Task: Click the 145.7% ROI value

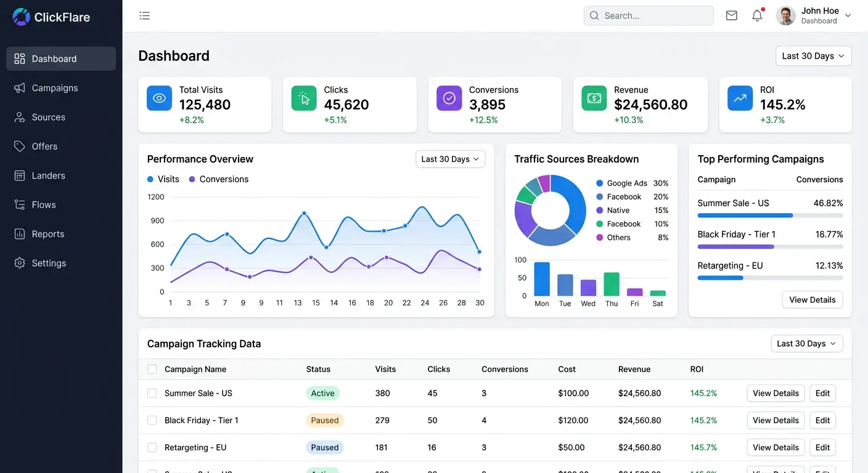Action: 703,447
